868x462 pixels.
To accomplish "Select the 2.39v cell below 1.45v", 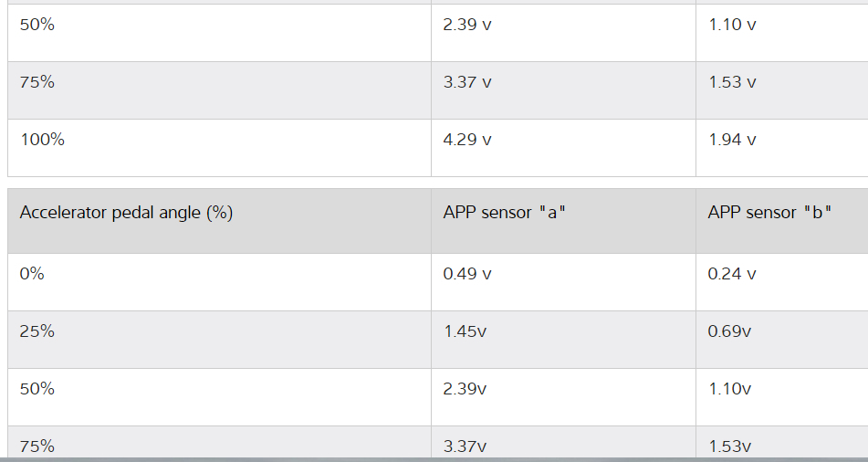I will tap(465, 389).
